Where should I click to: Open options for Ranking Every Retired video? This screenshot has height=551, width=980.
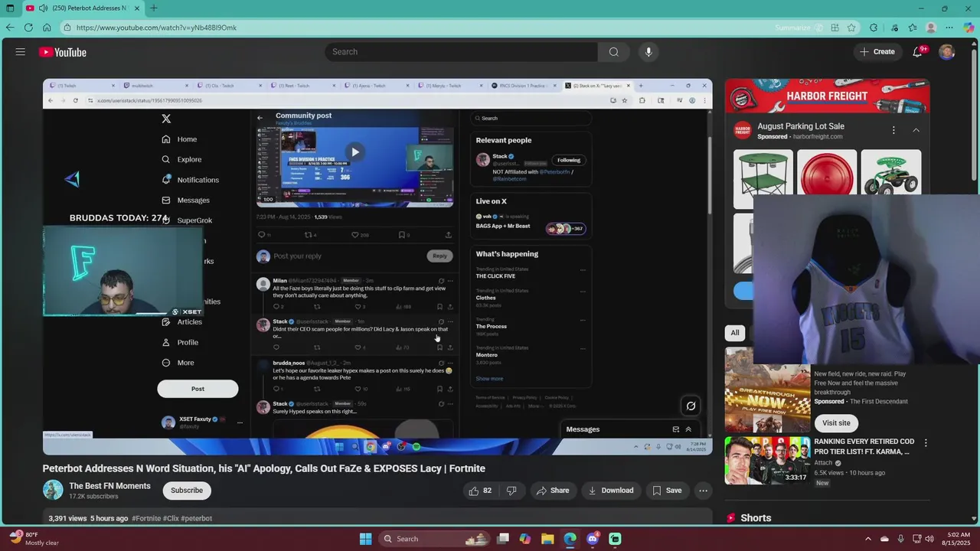(926, 443)
